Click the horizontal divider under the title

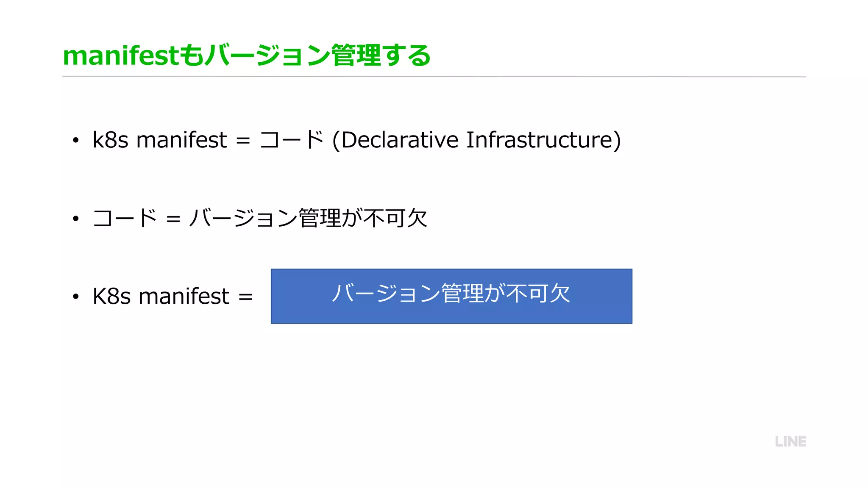coord(434,77)
